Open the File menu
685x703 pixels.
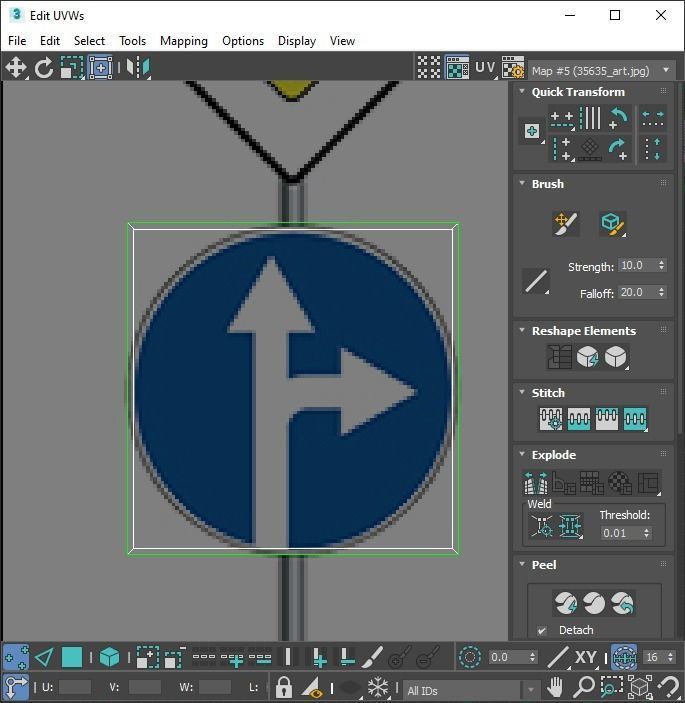(x=17, y=41)
